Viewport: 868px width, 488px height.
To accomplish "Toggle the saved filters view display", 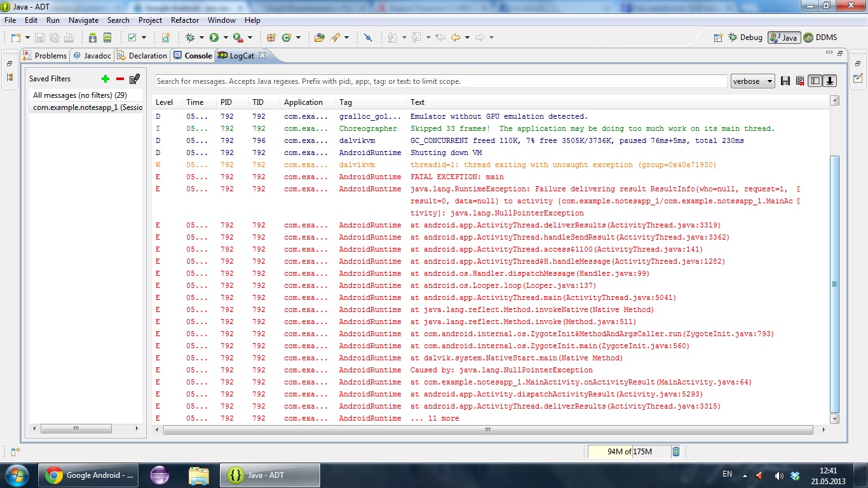I will point(815,81).
